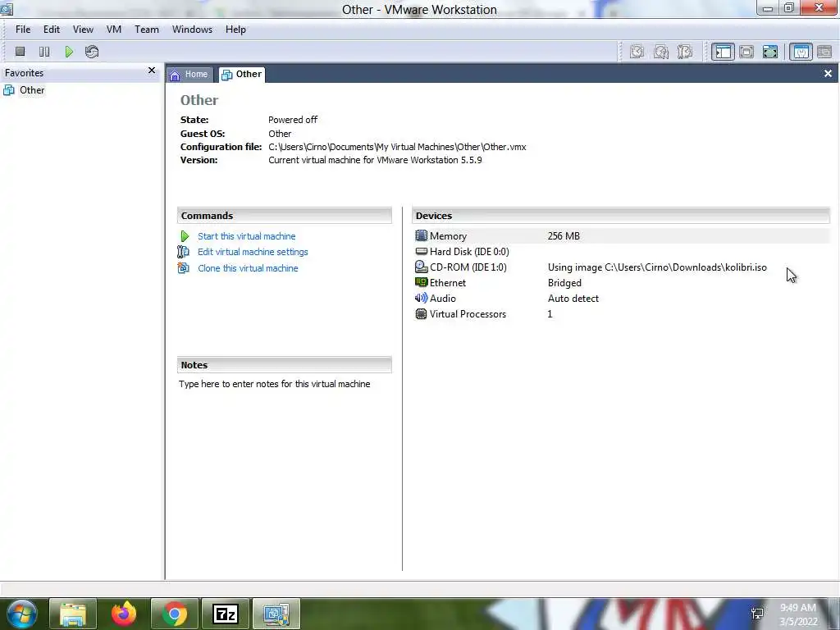Click the Suspend pause toolbar icon

tap(44, 52)
